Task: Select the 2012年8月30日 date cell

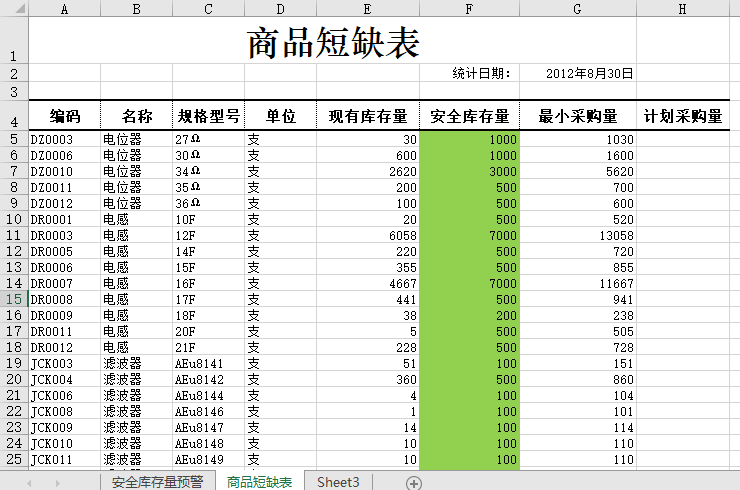Action: 590,73
